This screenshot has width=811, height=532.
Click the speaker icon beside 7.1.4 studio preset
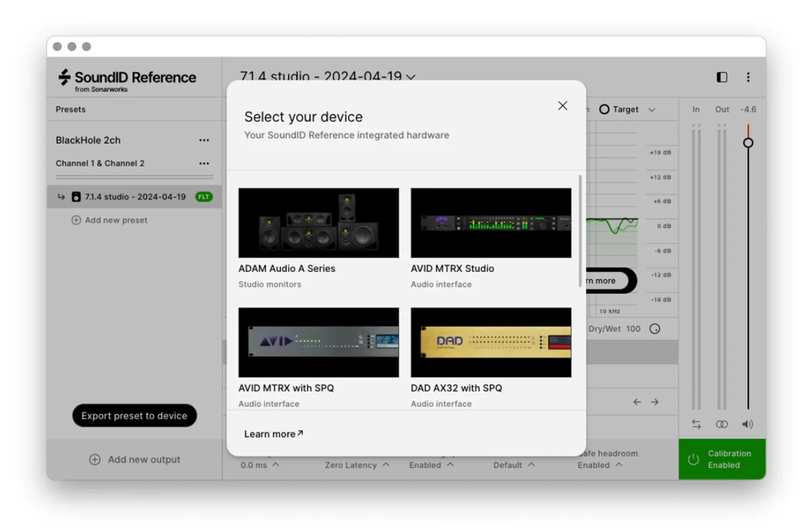76,197
